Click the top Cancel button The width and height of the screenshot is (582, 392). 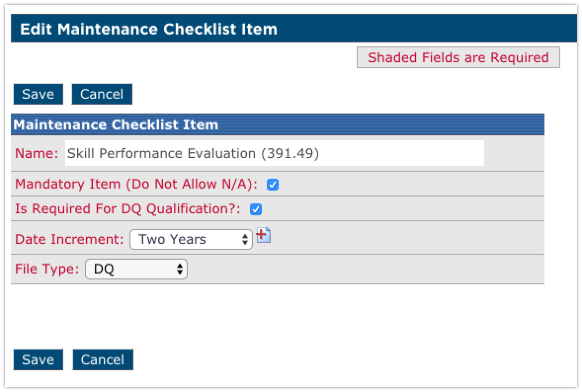102,94
